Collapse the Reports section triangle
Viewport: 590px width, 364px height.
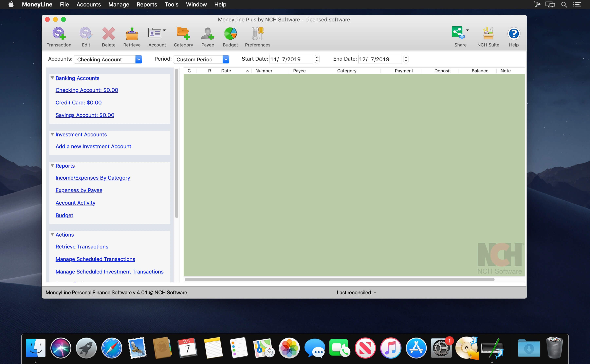point(52,166)
